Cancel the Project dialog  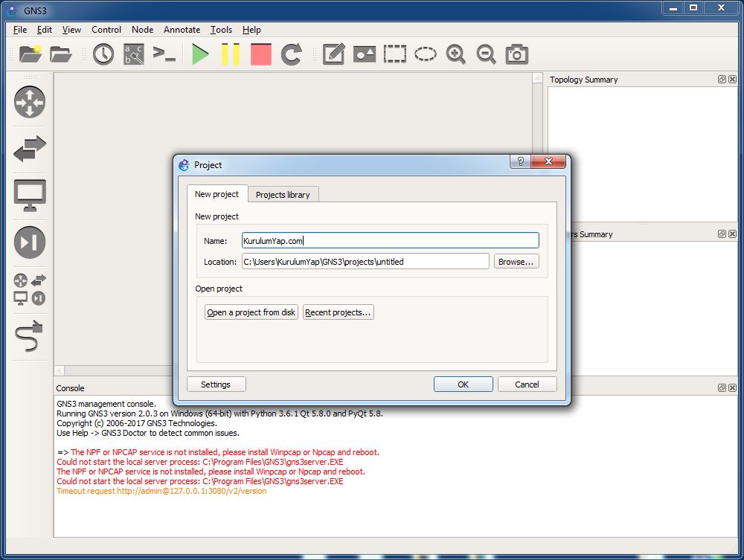tap(527, 384)
